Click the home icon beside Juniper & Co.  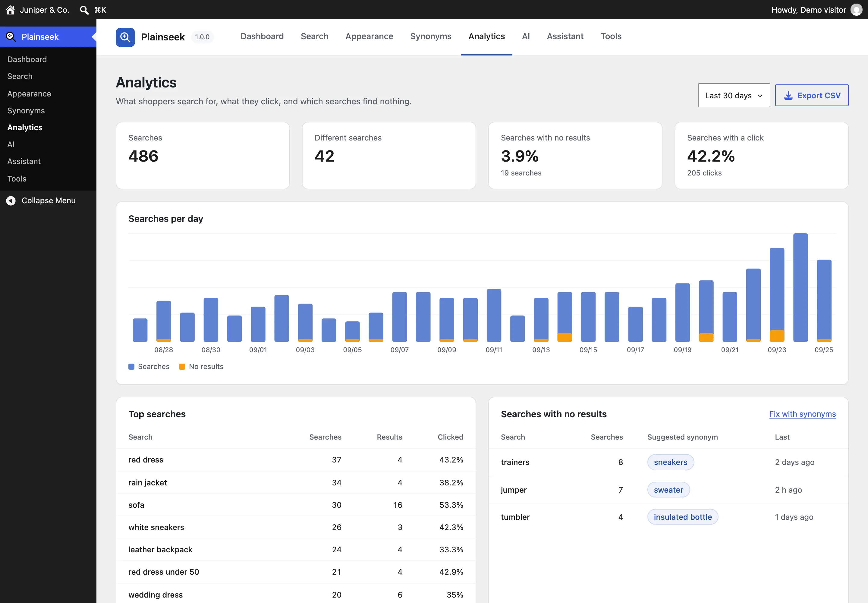pyautogui.click(x=10, y=10)
